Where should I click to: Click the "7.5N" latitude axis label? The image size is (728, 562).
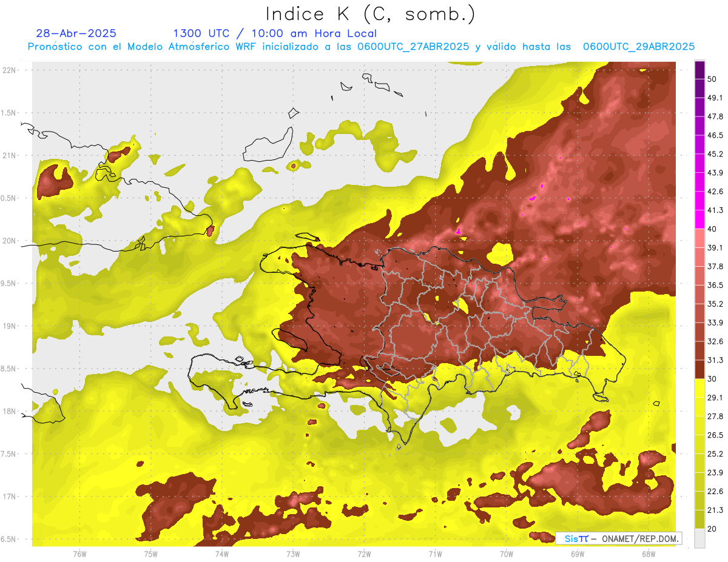8,454
